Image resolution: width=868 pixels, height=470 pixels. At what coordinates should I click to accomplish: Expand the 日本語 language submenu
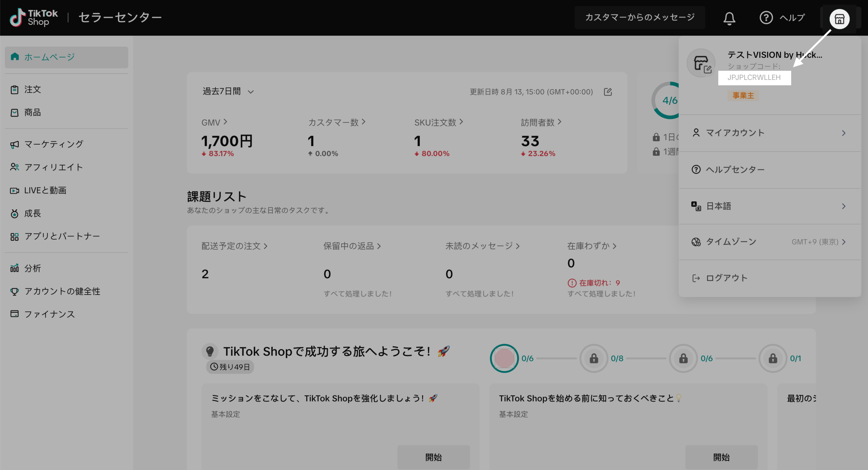pos(770,206)
